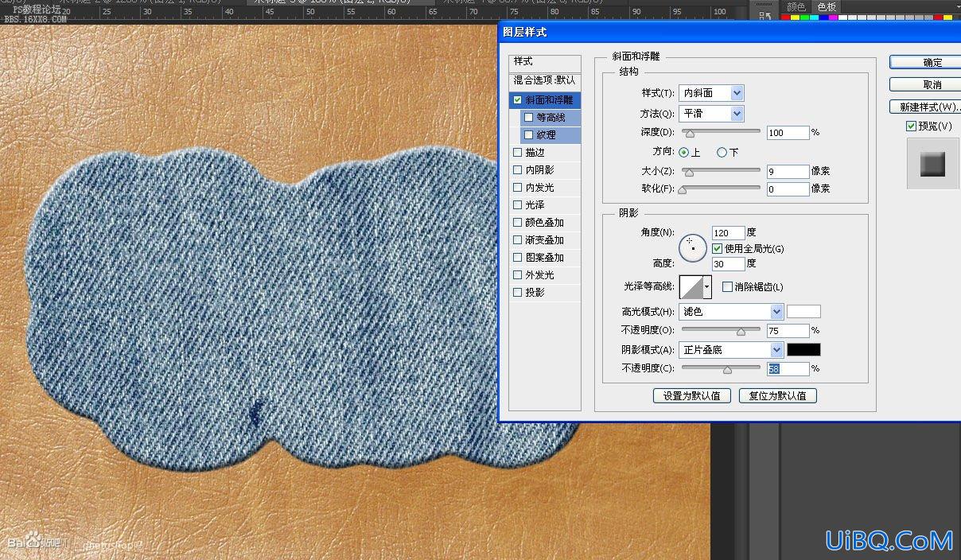Pick the red swatch in the 色板 panel
Screen dimensions: 961x560
click(x=785, y=17)
